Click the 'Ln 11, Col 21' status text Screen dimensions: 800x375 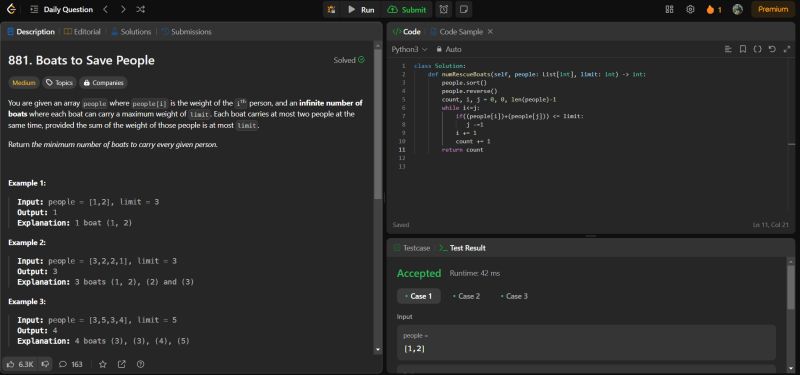click(770, 225)
